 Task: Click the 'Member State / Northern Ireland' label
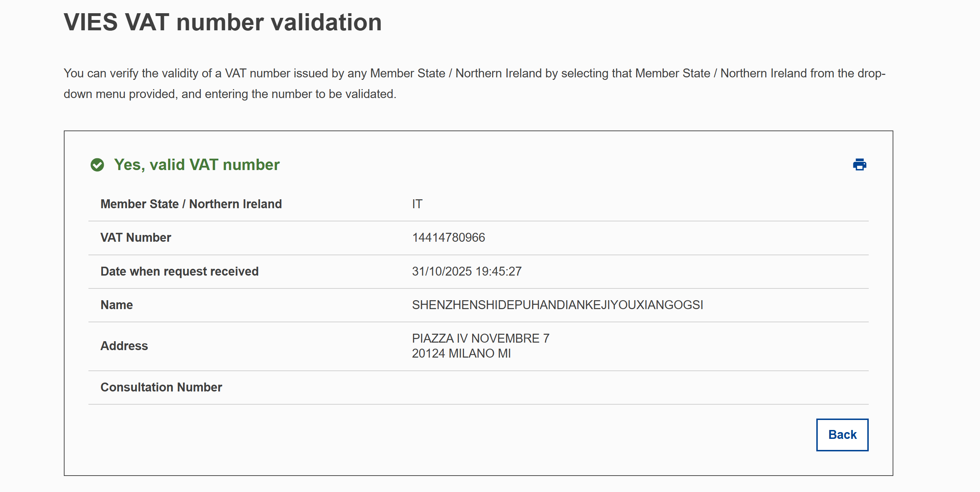(x=191, y=204)
